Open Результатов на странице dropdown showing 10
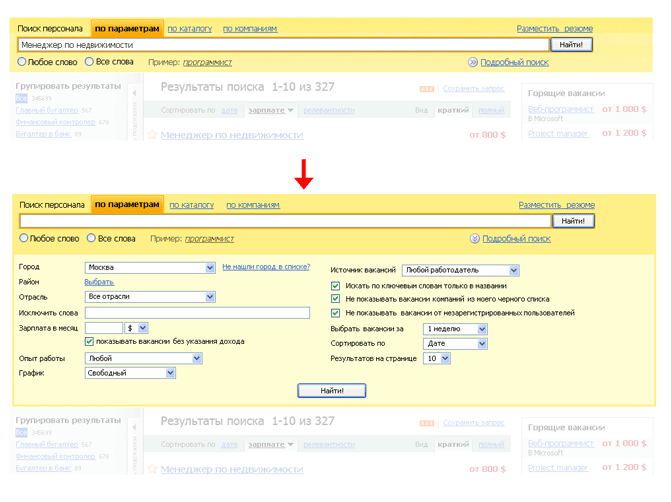671x502 pixels. point(437,359)
